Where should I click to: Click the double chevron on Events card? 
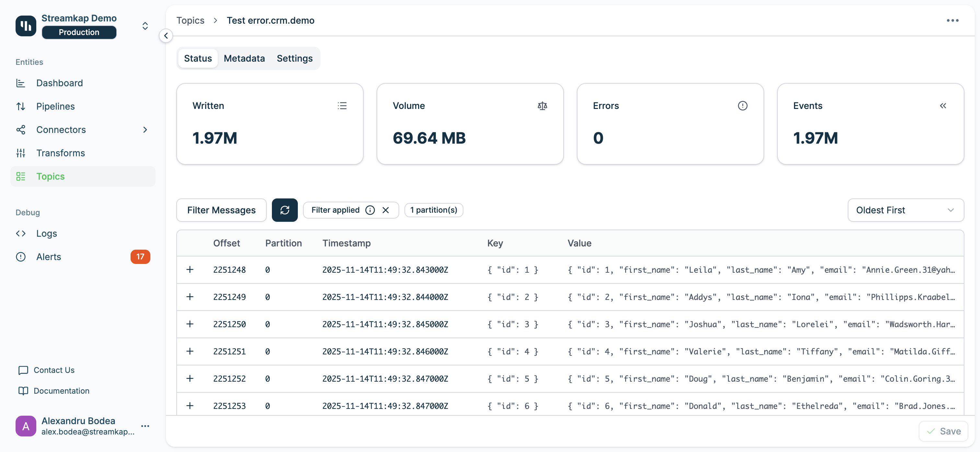(943, 105)
